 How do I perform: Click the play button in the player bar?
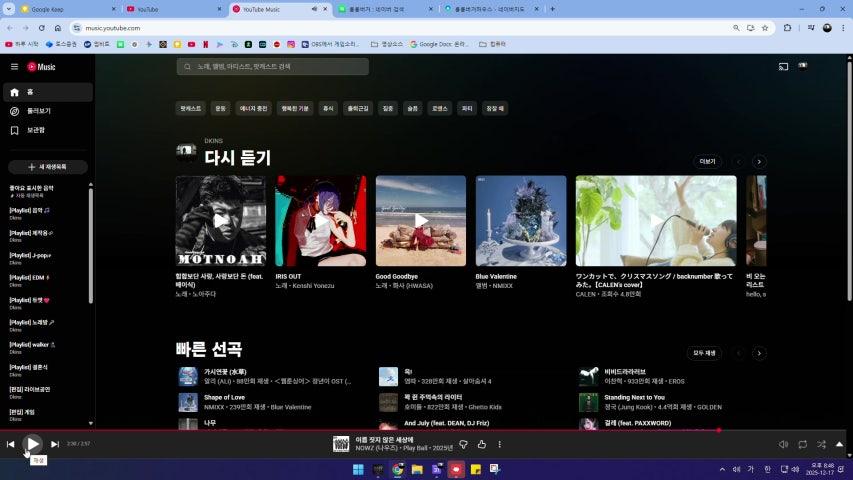[33, 444]
